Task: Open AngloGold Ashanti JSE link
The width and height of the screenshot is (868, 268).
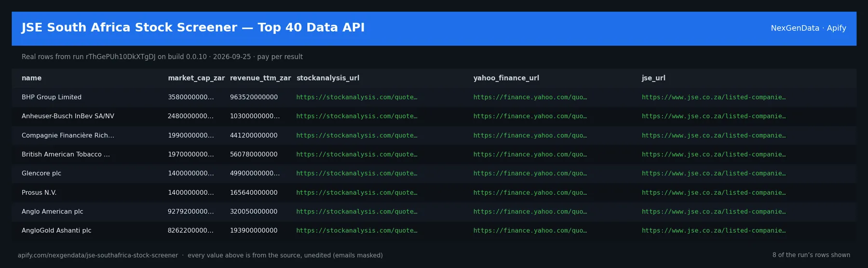Action: click(714, 230)
